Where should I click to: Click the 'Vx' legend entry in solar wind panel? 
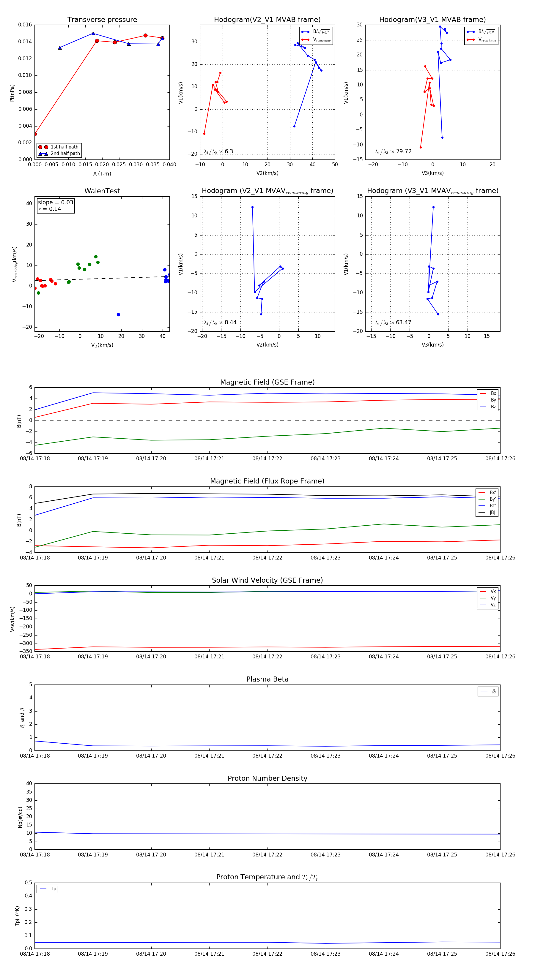coord(488,592)
